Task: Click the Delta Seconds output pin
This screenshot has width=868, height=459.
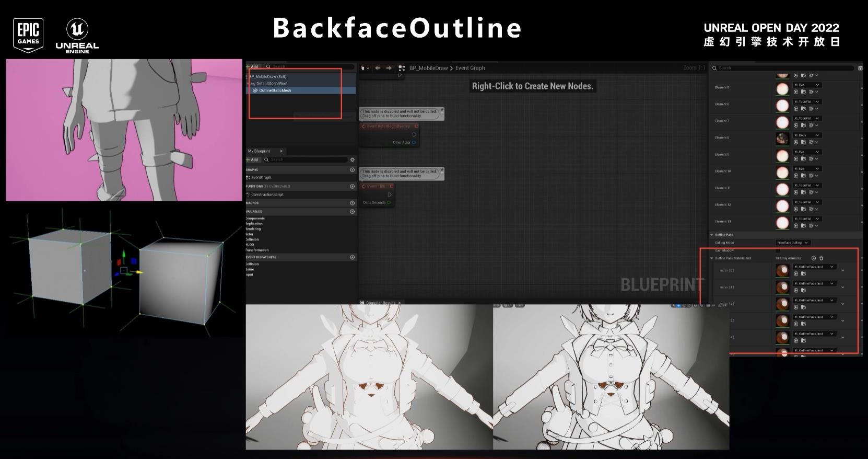Action: coord(390,203)
